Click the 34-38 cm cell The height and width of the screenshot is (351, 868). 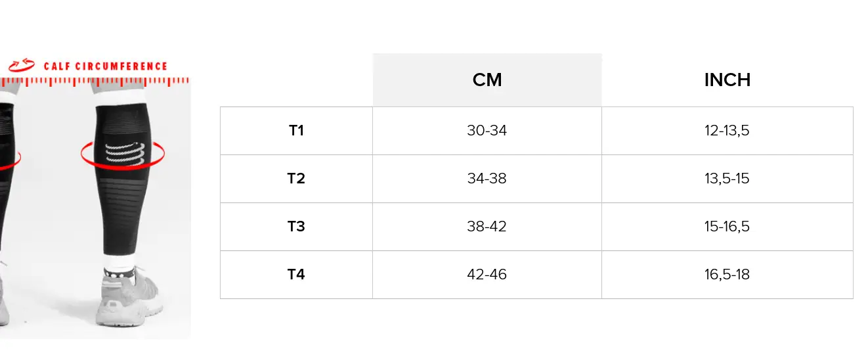(487, 179)
